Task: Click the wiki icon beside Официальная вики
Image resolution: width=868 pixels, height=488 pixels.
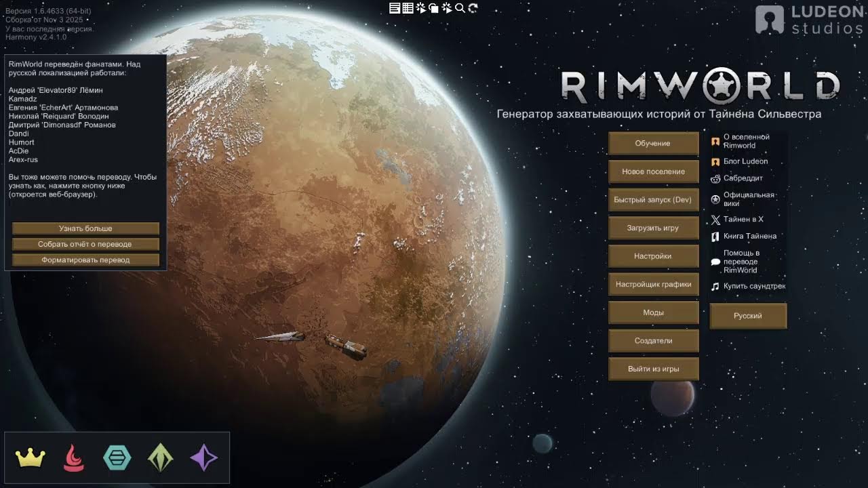Action: click(x=715, y=199)
